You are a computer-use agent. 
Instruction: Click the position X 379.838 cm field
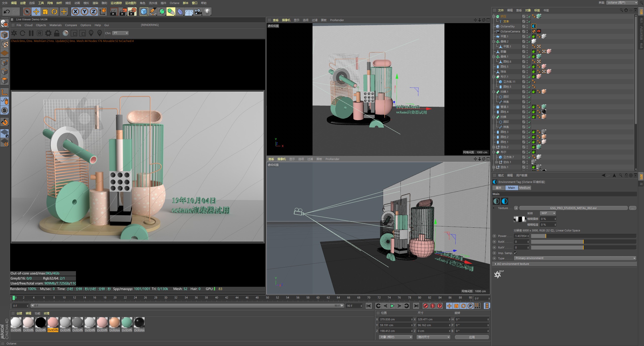(396, 319)
